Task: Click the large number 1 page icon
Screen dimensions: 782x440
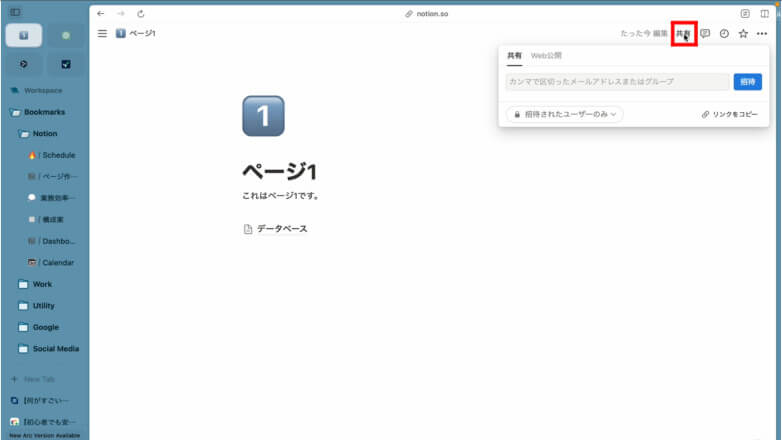Action: tap(263, 116)
